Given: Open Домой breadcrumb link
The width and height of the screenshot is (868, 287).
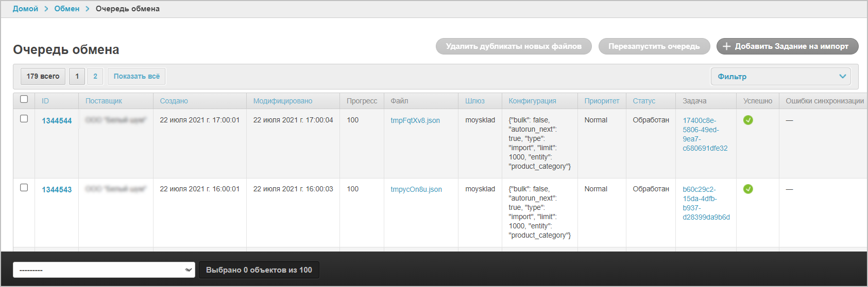Looking at the screenshot, I should point(25,9).
